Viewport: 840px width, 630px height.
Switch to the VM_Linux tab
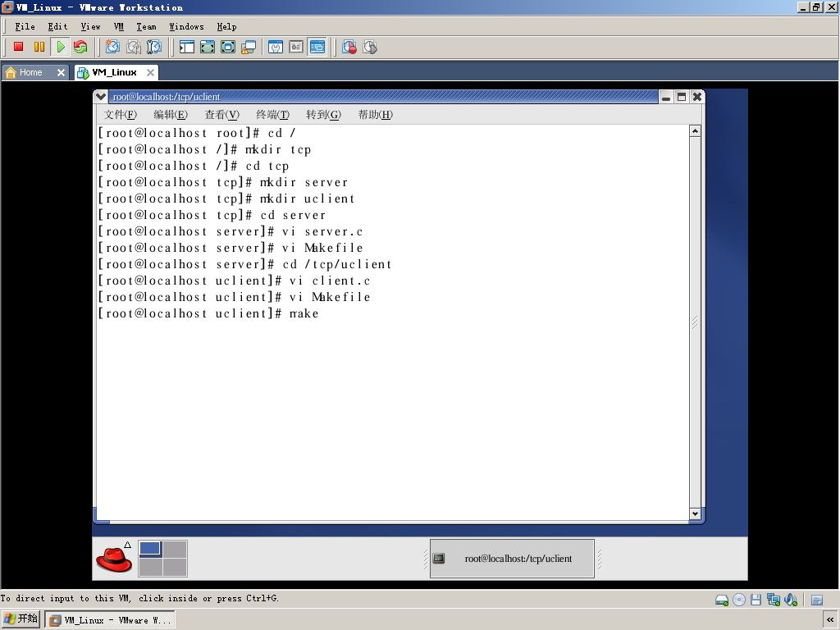coord(114,72)
